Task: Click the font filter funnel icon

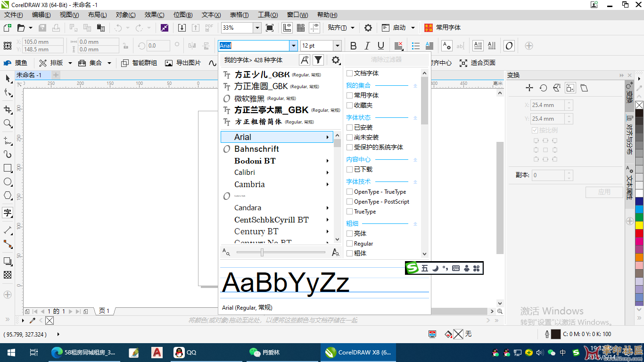Action: pos(318,60)
